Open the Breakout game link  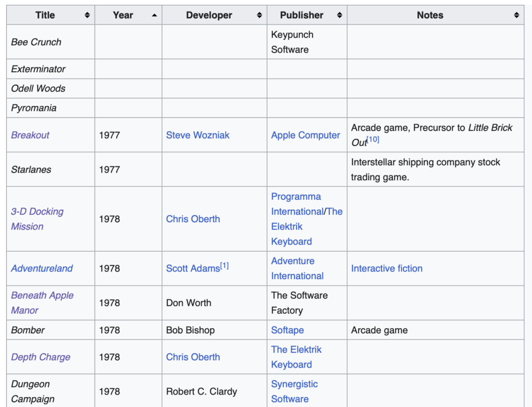pyautogui.click(x=30, y=135)
